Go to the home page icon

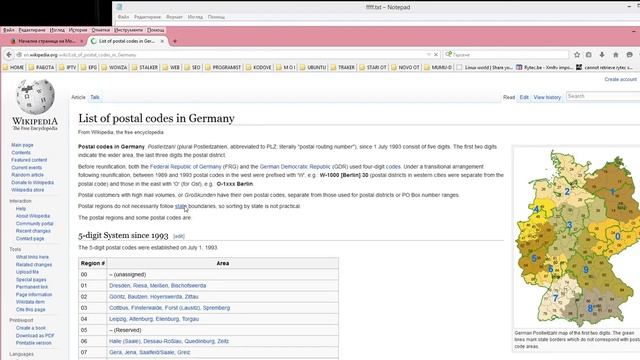click(x=616, y=54)
